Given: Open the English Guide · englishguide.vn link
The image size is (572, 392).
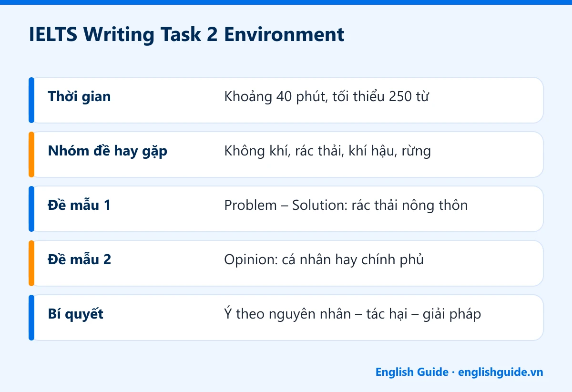Looking at the screenshot, I should click(459, 372).
